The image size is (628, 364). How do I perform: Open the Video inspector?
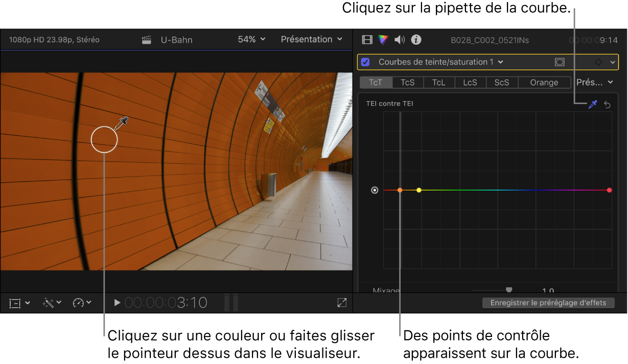tap(367, 39)
